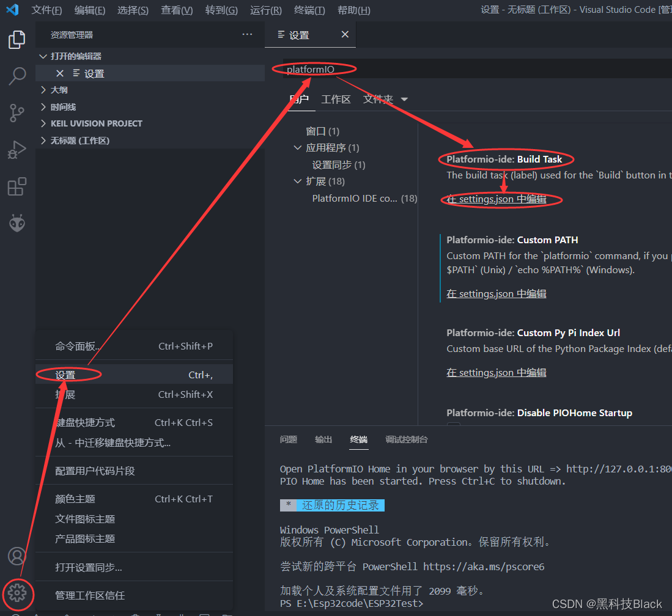
Task: Select 颜色主题 in the gear menu
Action: pyautogui.click(x=134, y=499)
